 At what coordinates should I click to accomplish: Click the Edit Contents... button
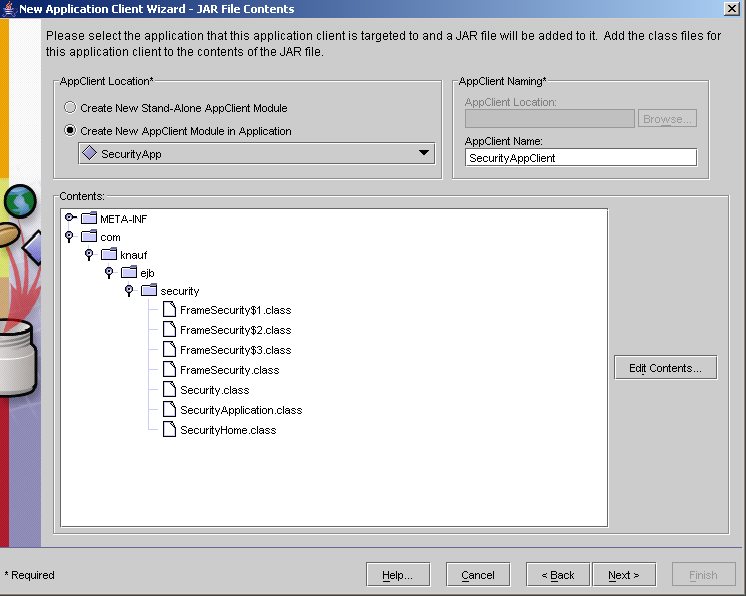pyautogui.click(x=665, y=368)
